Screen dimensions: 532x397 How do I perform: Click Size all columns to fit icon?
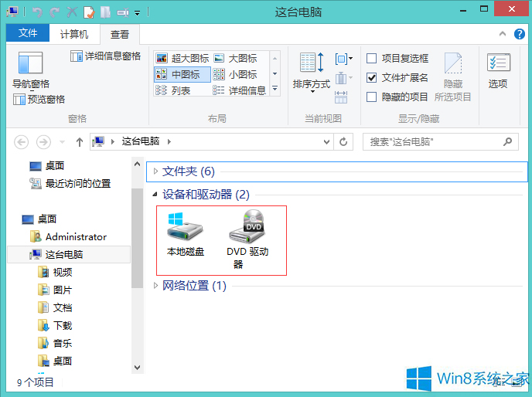click(341, 97)
